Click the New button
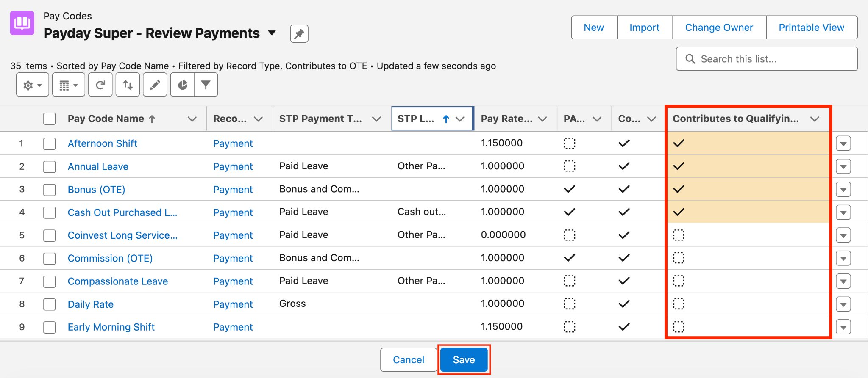 pos(594,28)
